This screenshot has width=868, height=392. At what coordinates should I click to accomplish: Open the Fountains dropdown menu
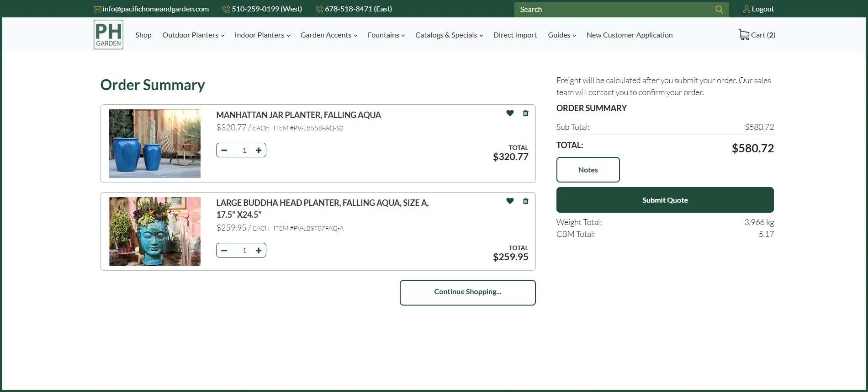point(386,35)
